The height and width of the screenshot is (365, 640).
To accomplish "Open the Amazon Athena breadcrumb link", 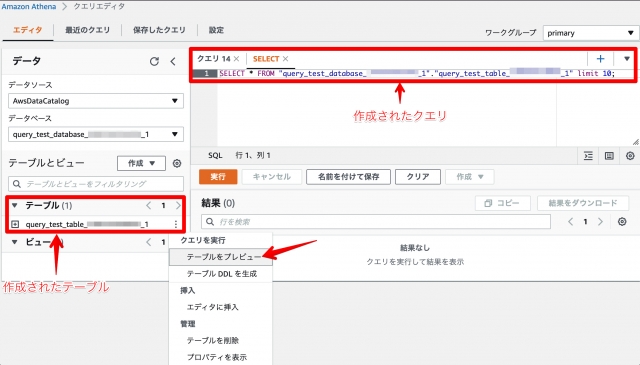I will click(29, 7).
